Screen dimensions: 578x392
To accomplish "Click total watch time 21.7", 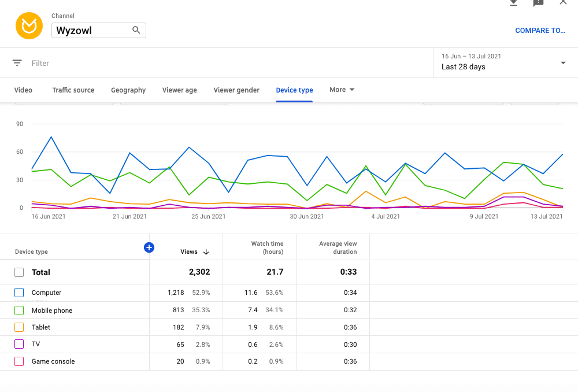I will coord(275,272).
